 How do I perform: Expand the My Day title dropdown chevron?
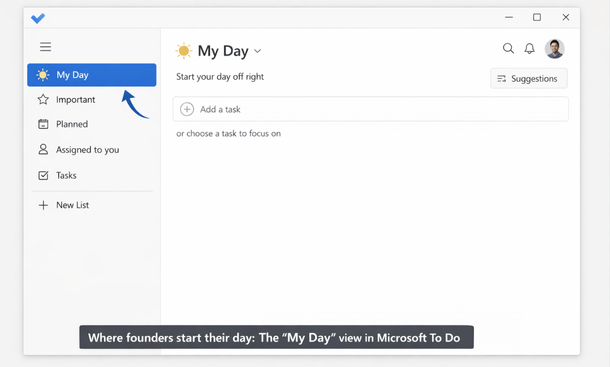[x=258, y=51]
